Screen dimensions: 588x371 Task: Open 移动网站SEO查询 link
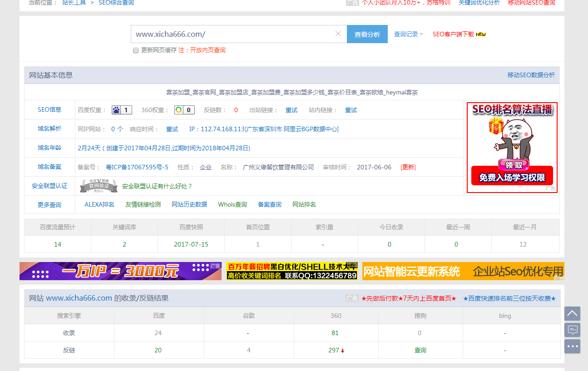click(531, 3)
